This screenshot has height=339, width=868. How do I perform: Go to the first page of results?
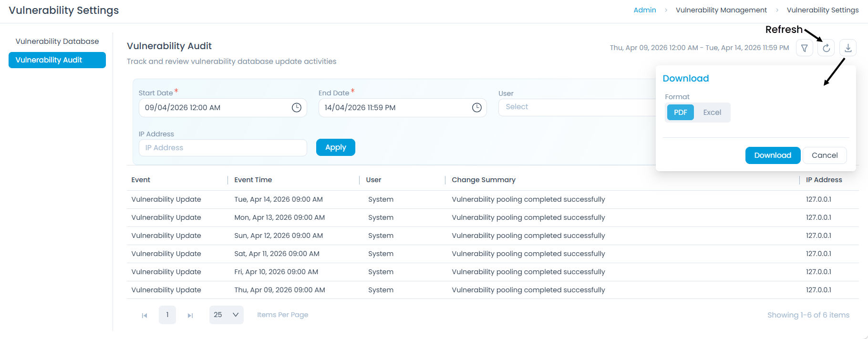coord(145,315)
